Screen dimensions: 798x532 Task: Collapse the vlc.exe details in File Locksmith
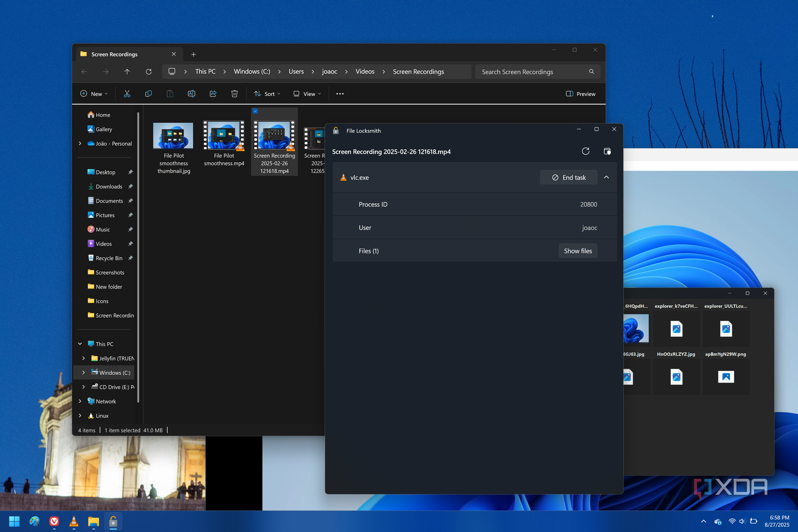pyautogui.click(x=606, y=177)
